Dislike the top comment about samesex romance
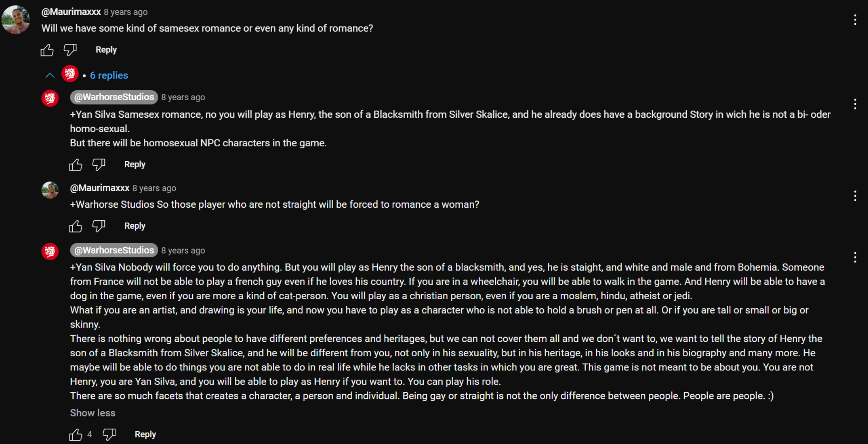This screenshot has height=444, width=868. click(x=70, y=50)
